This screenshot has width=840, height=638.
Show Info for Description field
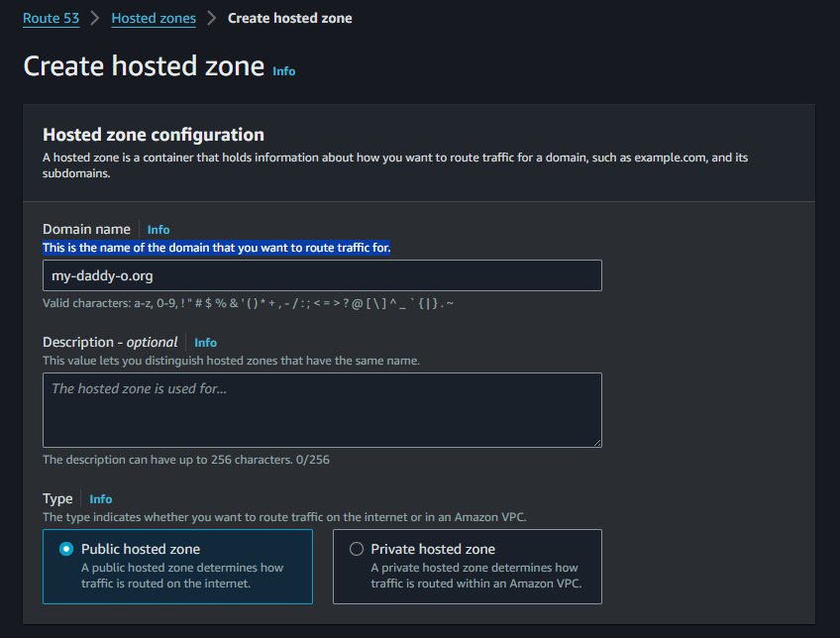pyautogui.click(x=205, y=343)
